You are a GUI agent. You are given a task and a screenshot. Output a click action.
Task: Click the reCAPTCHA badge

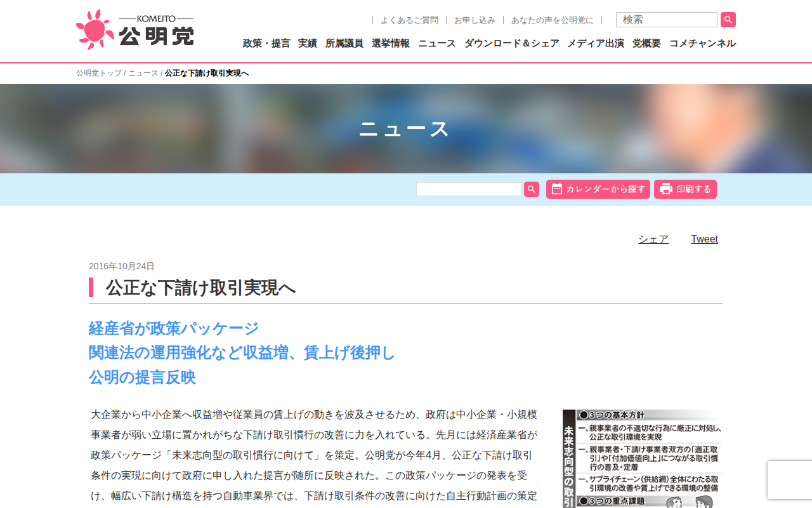[790, 480]
